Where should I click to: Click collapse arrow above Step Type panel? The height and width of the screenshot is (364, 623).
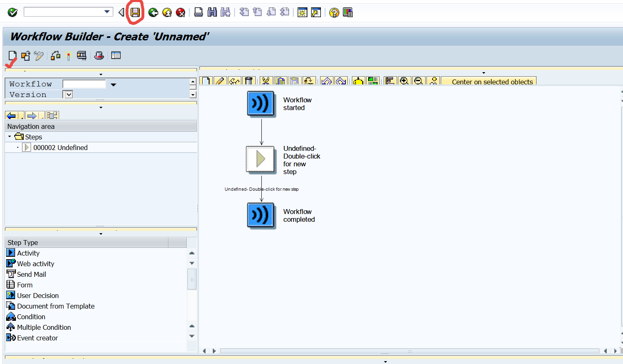pos(101,234)
